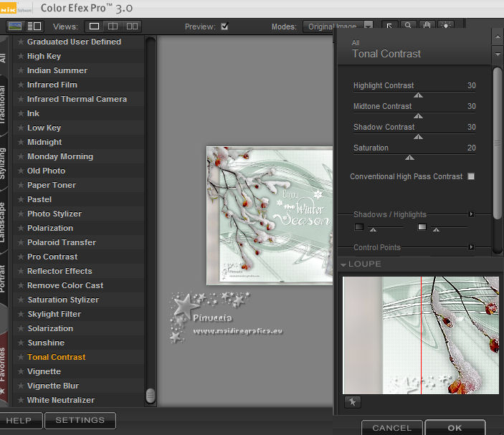
Task: Toggle the Preview checkbox
Action: (224, 27)
